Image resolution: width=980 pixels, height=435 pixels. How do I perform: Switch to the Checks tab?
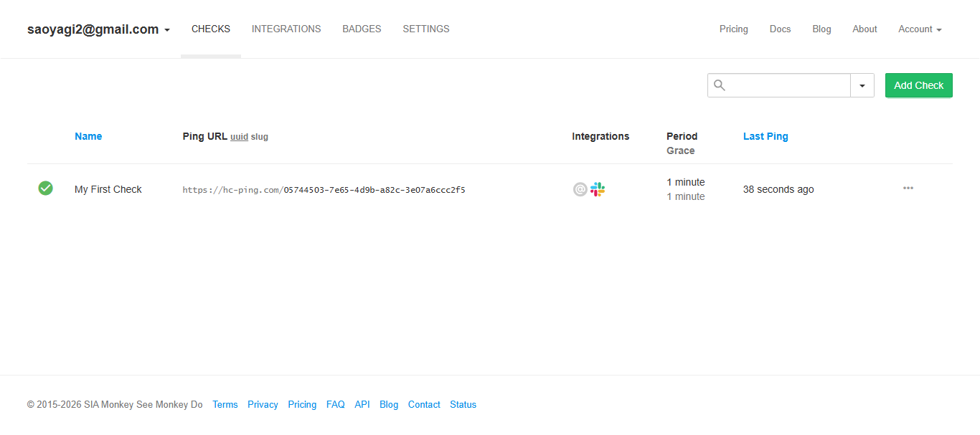coord(211,29)
